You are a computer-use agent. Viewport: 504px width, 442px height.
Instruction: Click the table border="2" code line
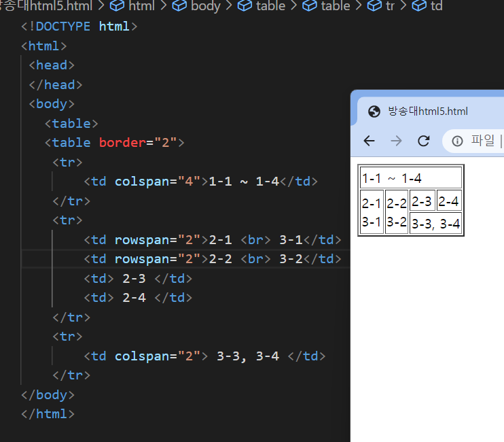(x=115, y=143)
